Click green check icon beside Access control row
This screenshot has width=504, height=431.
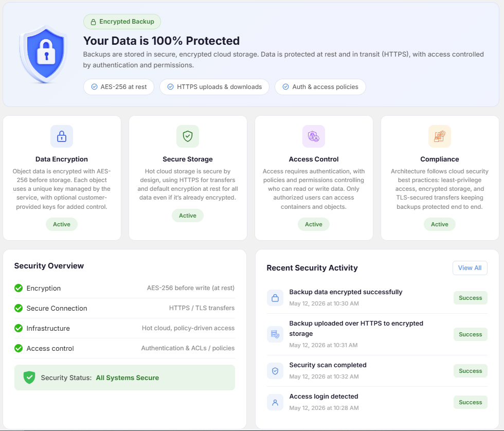[19, 348]
